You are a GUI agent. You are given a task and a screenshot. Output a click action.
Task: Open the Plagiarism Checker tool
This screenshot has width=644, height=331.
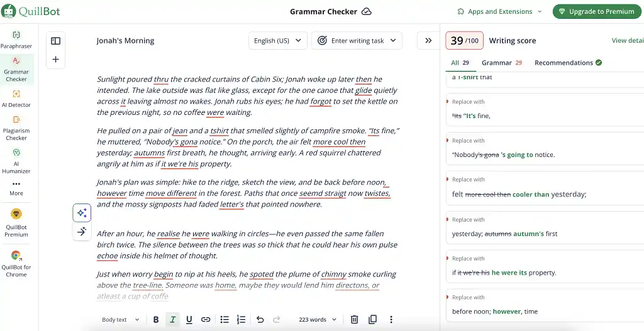16,128
